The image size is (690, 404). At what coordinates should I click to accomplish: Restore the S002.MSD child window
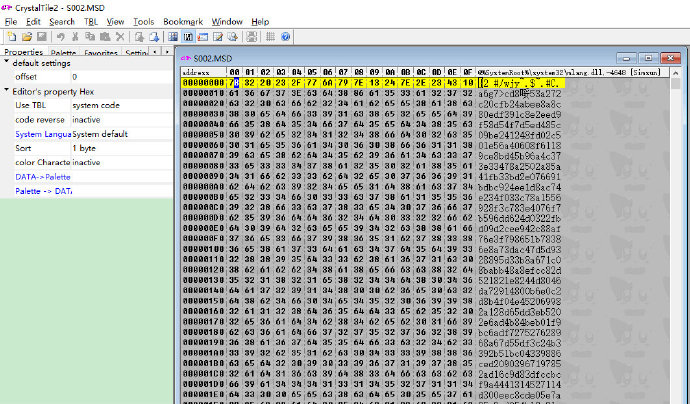(648, 58)
